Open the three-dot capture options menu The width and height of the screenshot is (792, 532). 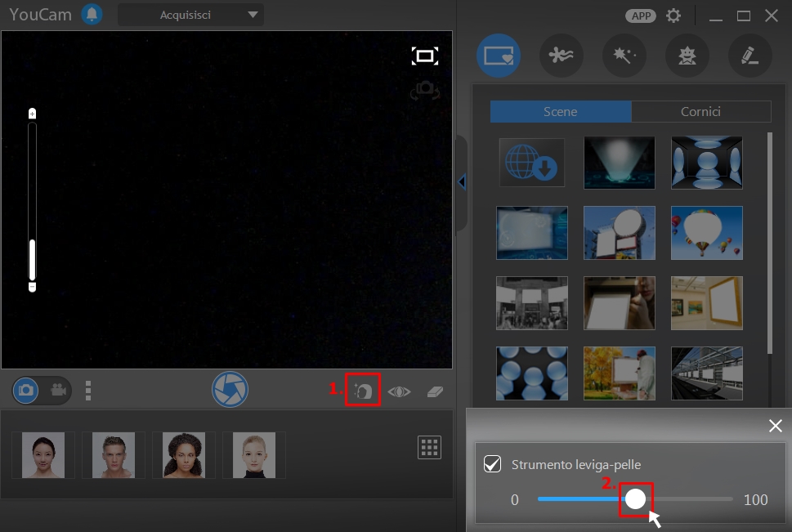tap(88, 391)
